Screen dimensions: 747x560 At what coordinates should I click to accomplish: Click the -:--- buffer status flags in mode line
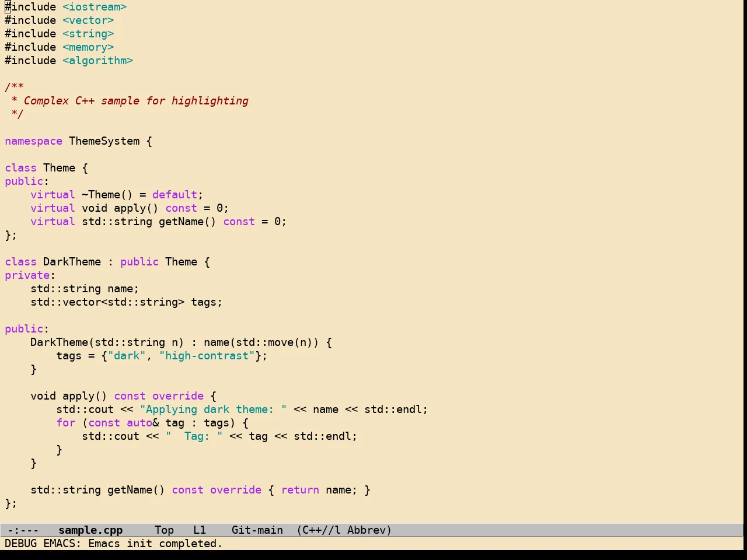point(23,530)
